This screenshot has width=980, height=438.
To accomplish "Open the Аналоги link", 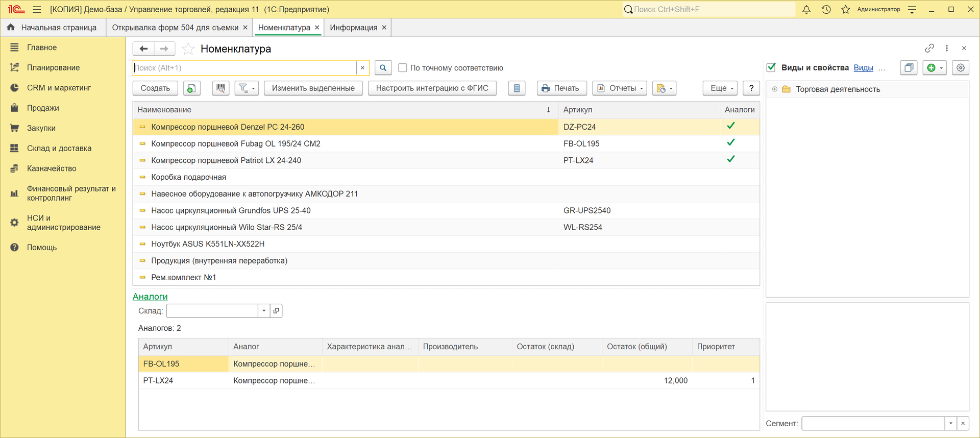I will 150,297.
